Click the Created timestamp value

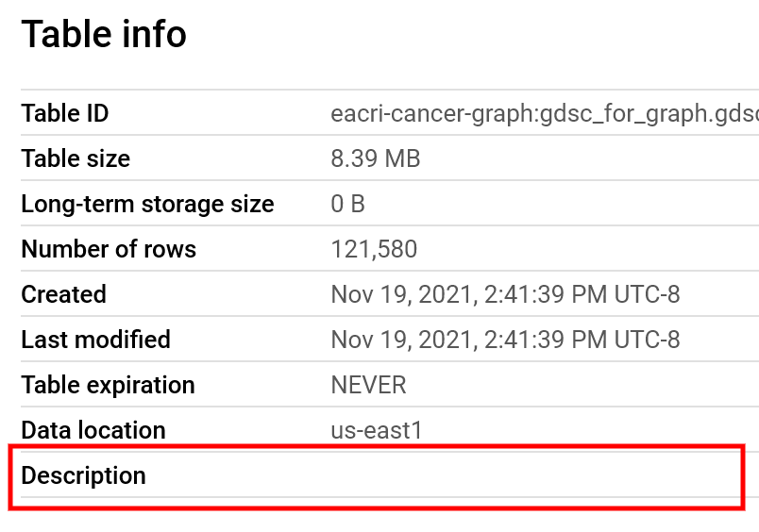pos(504,295)
